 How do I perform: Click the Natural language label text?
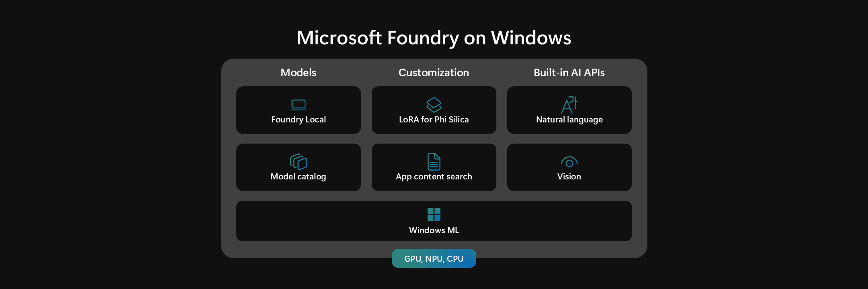569,120
